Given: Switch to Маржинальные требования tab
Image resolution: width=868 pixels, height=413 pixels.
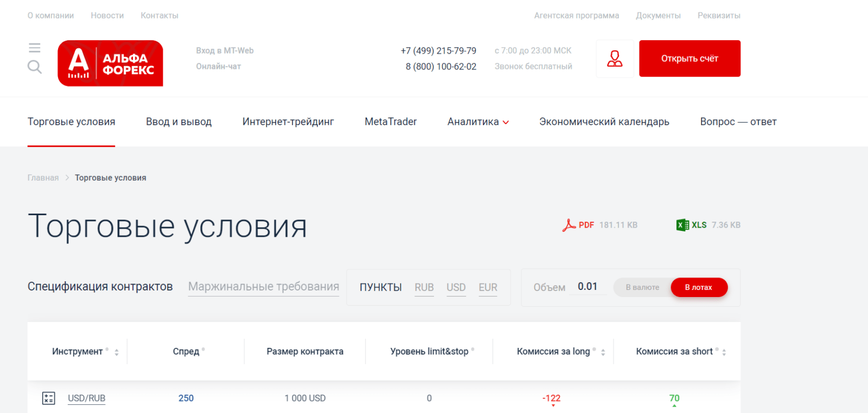Looking at the screenshot, I should 264,287.
